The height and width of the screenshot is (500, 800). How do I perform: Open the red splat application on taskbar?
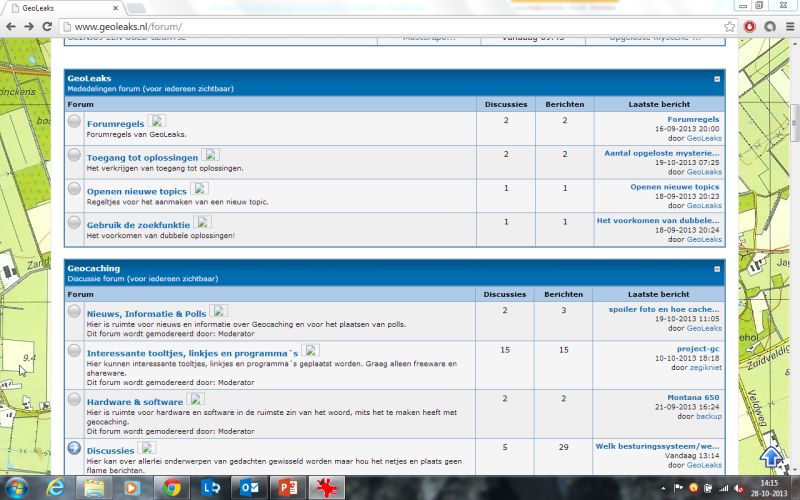coord(327,488)
